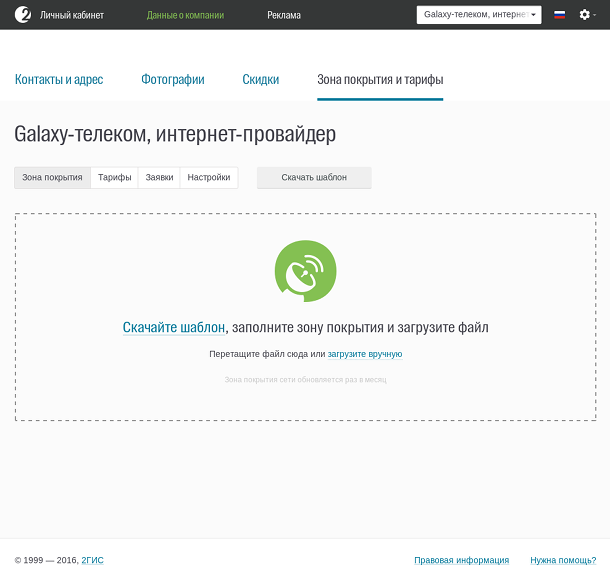
Task: Select the Тарифы sub-tab
Action: pos(114,177)
